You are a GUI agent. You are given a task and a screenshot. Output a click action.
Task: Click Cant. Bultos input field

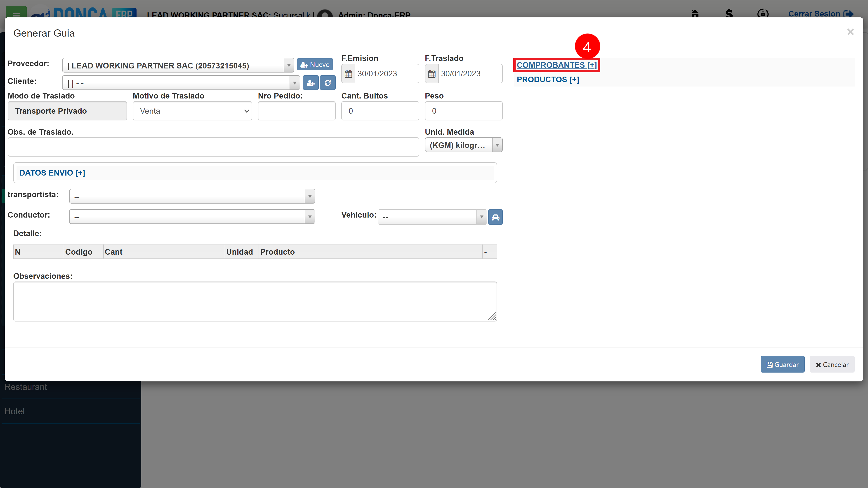click(380, 111)
